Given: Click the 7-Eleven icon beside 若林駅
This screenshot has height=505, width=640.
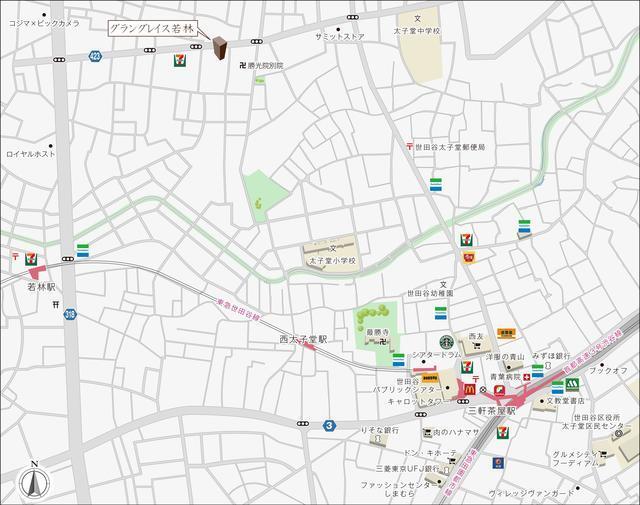Looking at the screenshot, I should coord(32,258).
